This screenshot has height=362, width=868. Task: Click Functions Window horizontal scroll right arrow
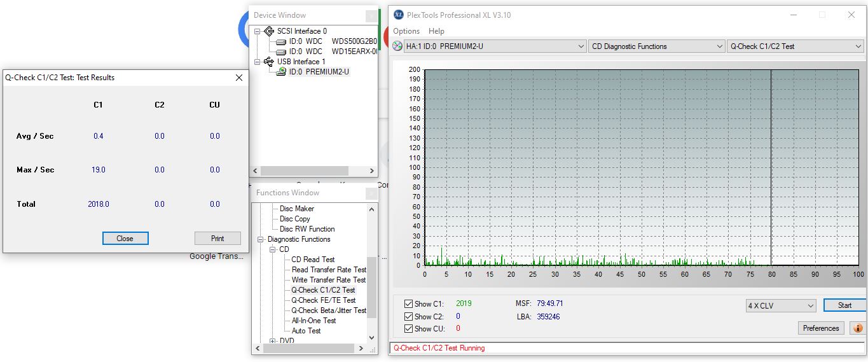click(361, 349)
